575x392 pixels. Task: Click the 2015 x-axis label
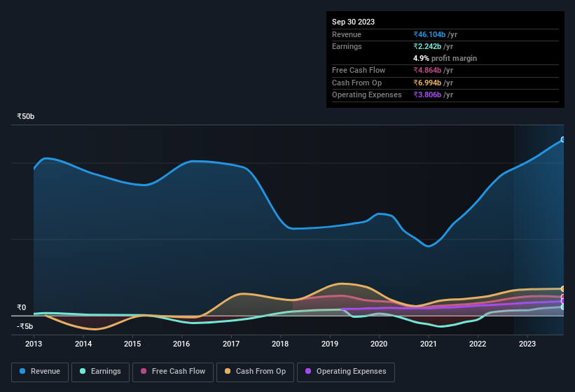pos(132,344)
